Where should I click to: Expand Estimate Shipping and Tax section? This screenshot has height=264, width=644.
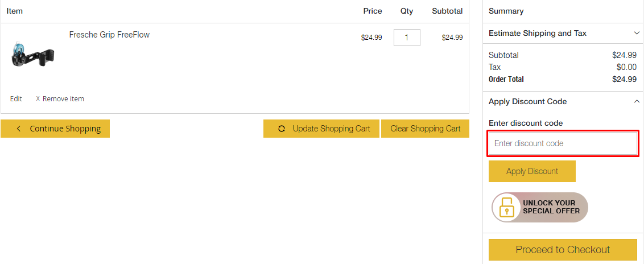pos(563,33)
